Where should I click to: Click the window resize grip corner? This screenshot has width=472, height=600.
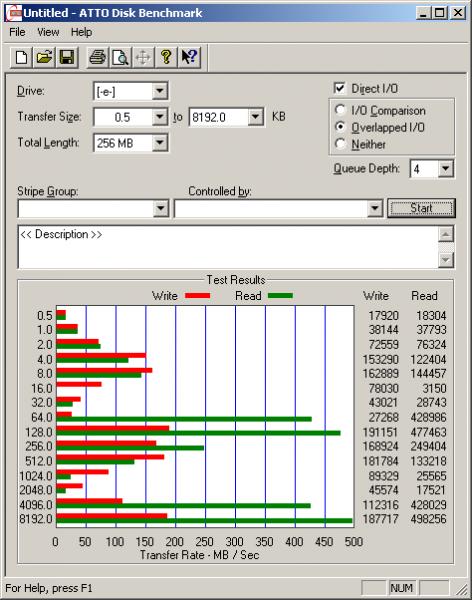coord(462,590)
